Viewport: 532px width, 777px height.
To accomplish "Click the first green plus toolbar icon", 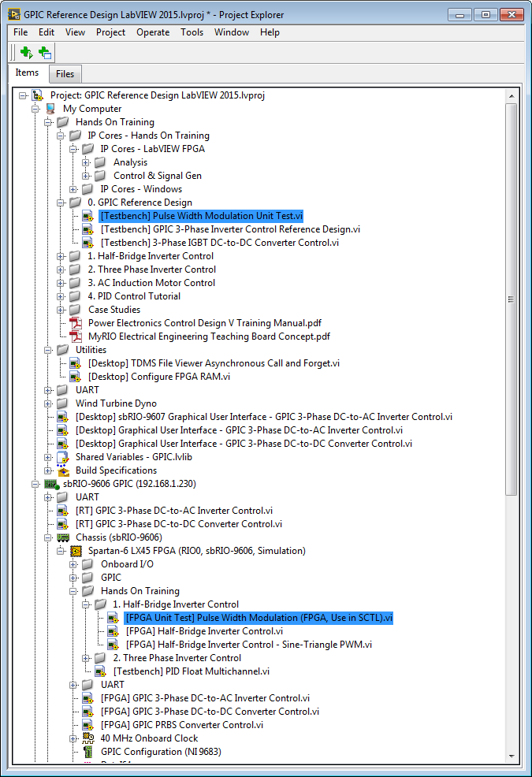I will point(26,52).
